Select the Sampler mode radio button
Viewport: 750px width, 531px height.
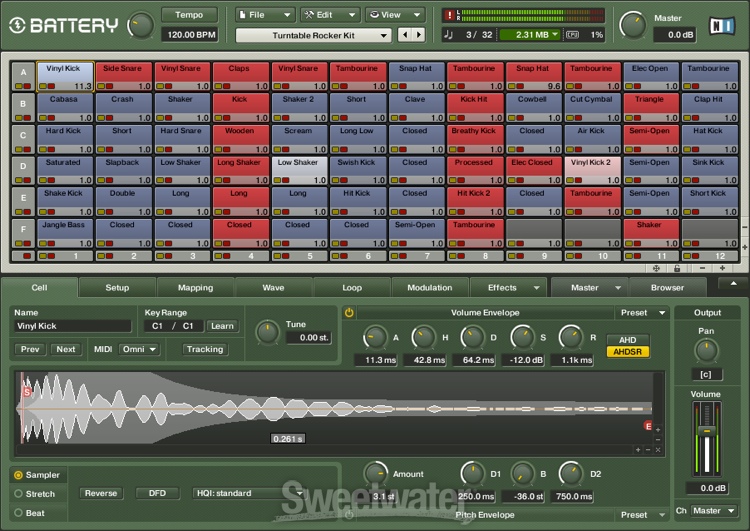point(18,475)
